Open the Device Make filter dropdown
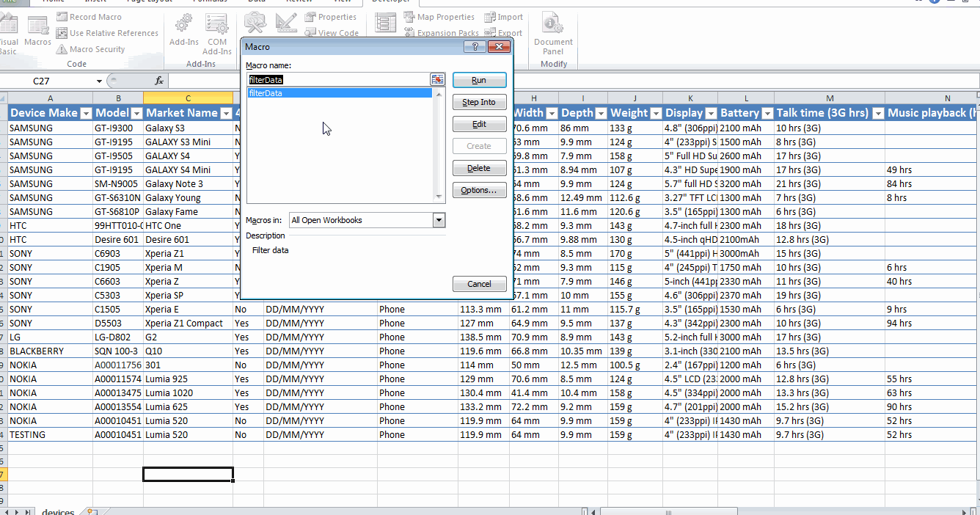980x515 pixels. (x=86, y=113)
